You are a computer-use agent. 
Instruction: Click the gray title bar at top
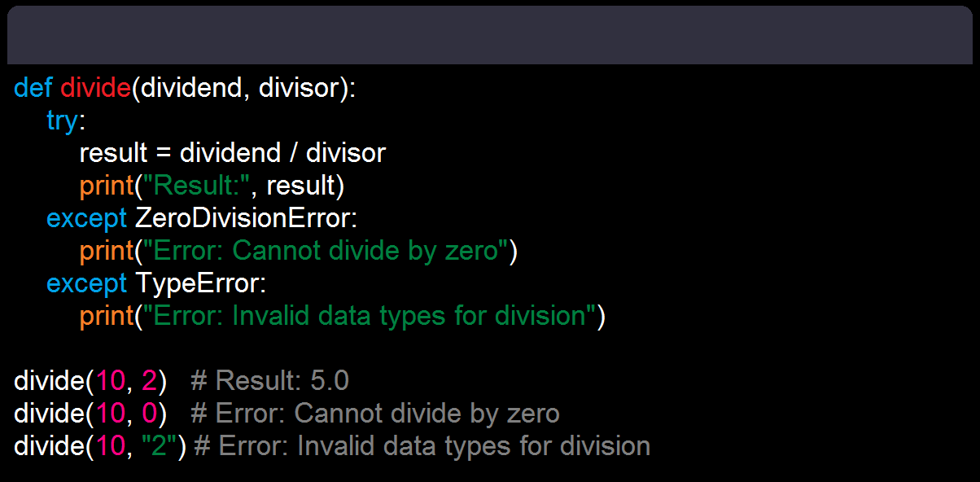point(490,35)
